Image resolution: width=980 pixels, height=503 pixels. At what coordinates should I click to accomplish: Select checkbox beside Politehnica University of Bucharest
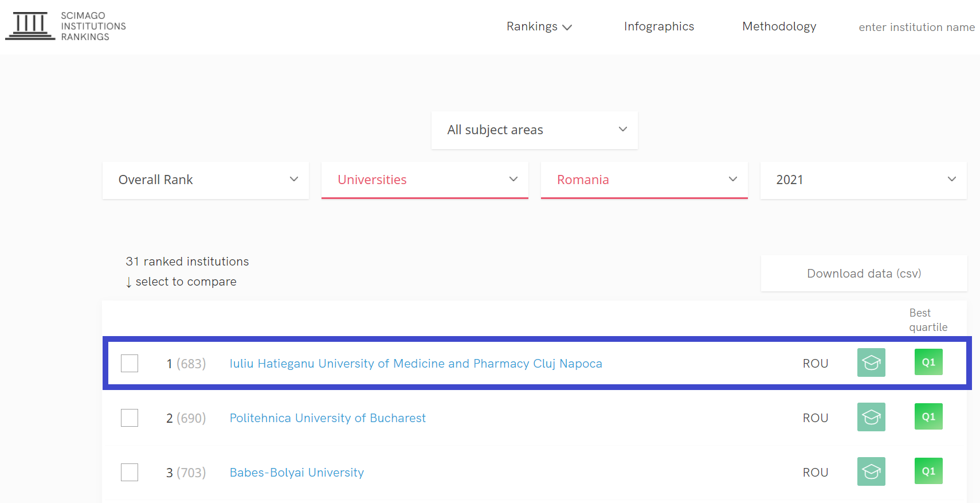coord(130,418)
